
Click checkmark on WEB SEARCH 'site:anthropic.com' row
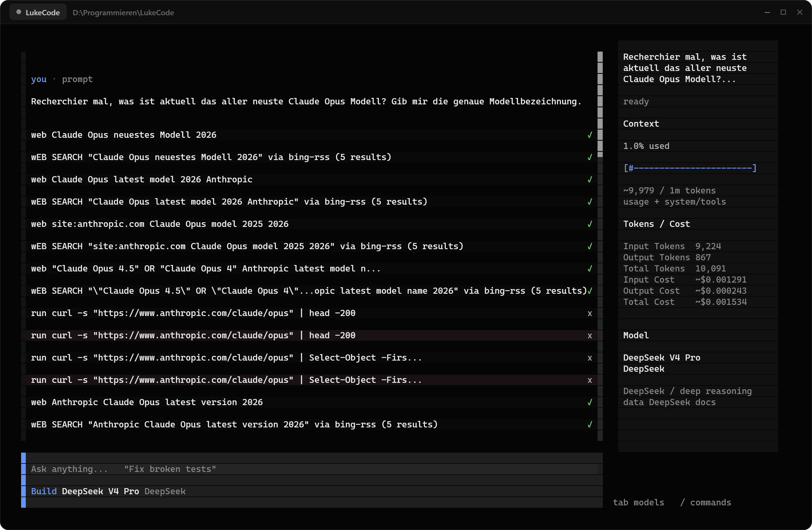point(590,246)
